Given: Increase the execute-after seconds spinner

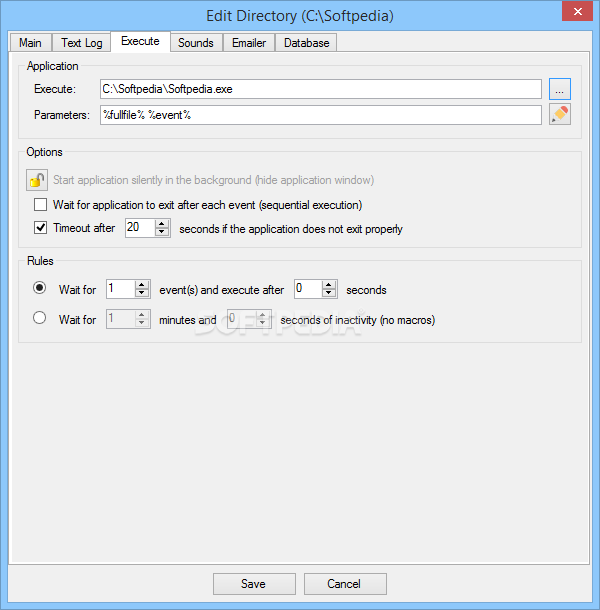Looking at the screenshot, I should coord(329,285).
